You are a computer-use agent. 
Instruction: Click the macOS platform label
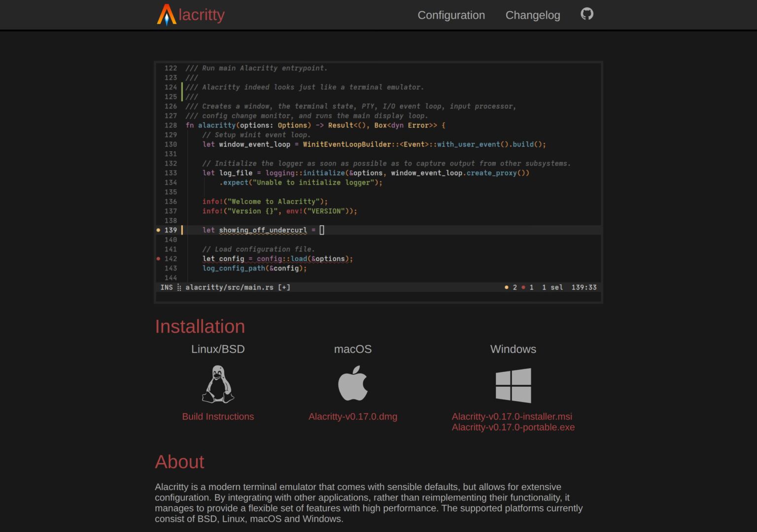coord(353,349)
